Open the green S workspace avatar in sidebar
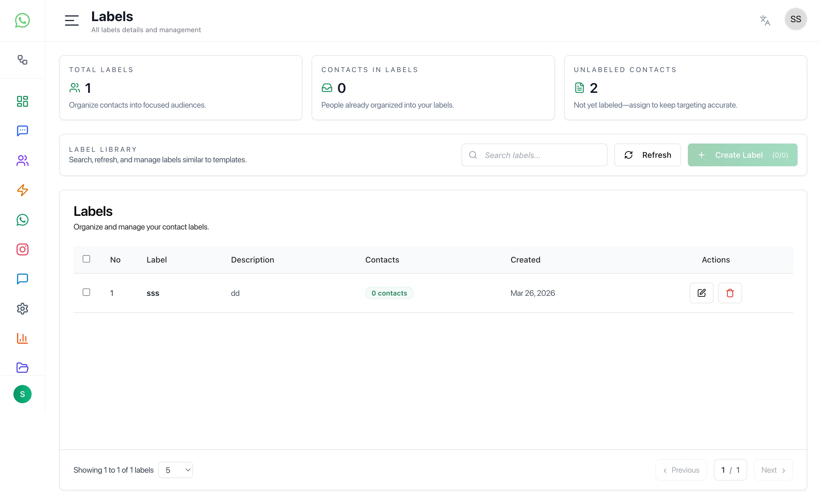Screen dimensions: 821x504 22,394
